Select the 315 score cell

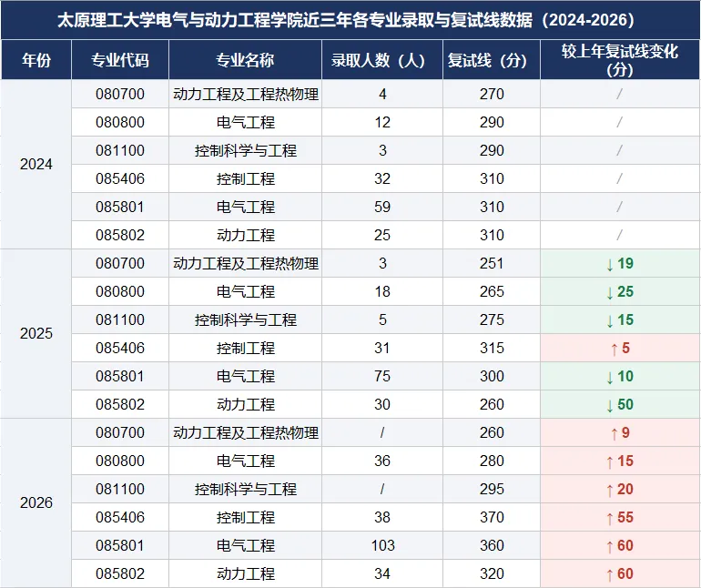[x=492, y=348]
